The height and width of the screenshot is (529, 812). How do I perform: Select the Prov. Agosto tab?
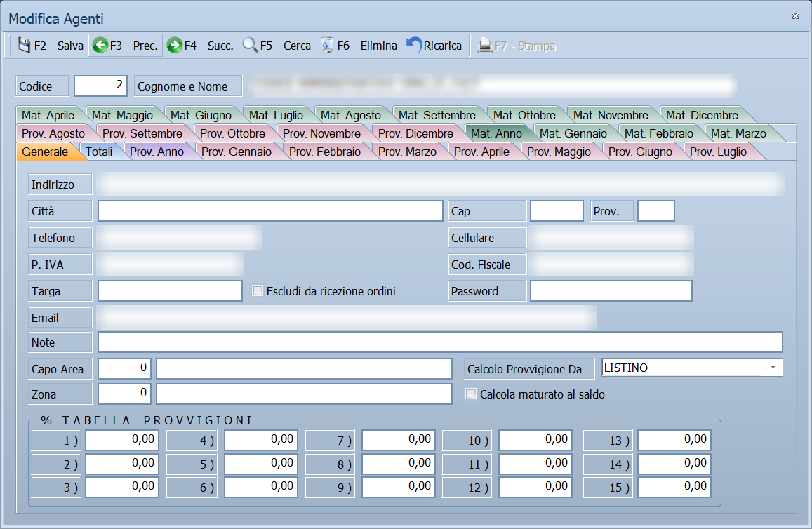click(x=53, y=133)
